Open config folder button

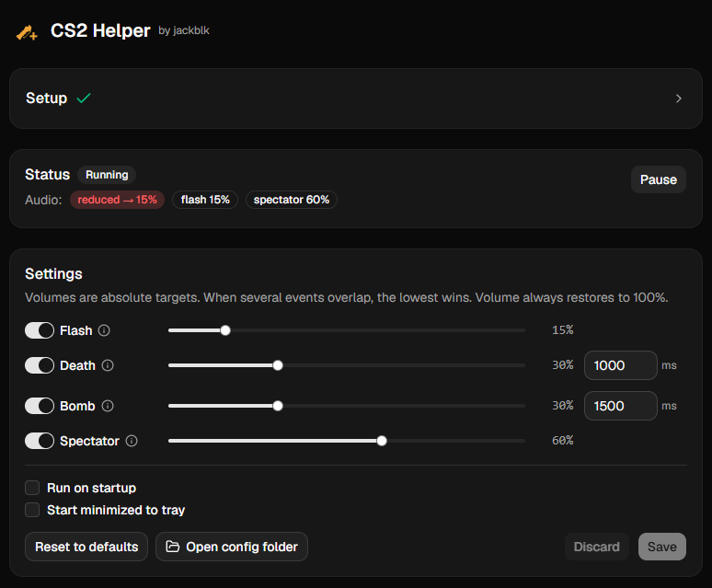coord(232,547)
